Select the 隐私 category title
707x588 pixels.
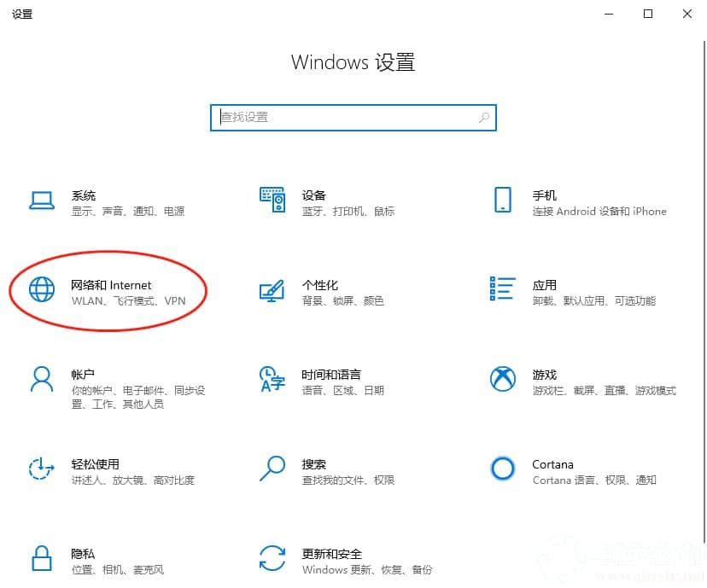click(x=83, y=554)
